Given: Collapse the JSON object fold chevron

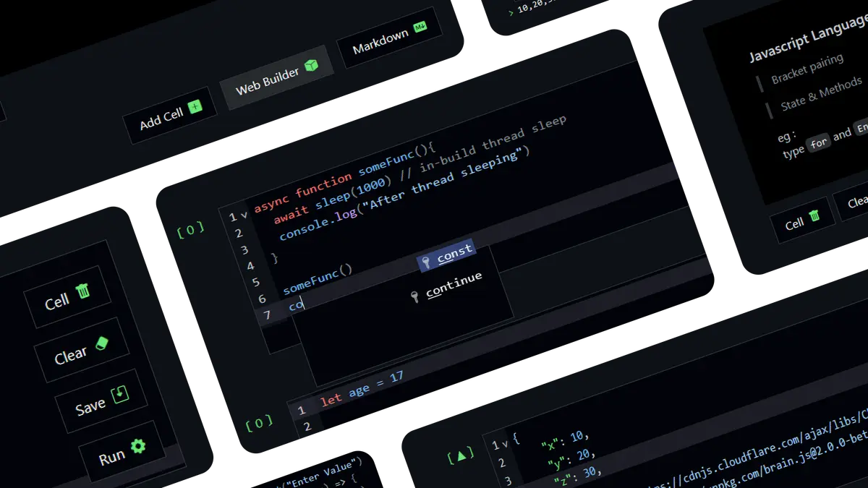Looking at the screenshot, I should [x=505, y=443].
